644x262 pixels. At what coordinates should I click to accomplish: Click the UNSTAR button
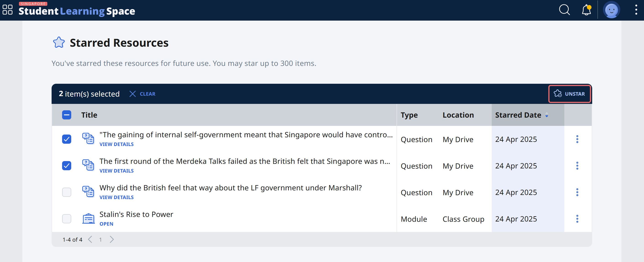coord(569,94)
